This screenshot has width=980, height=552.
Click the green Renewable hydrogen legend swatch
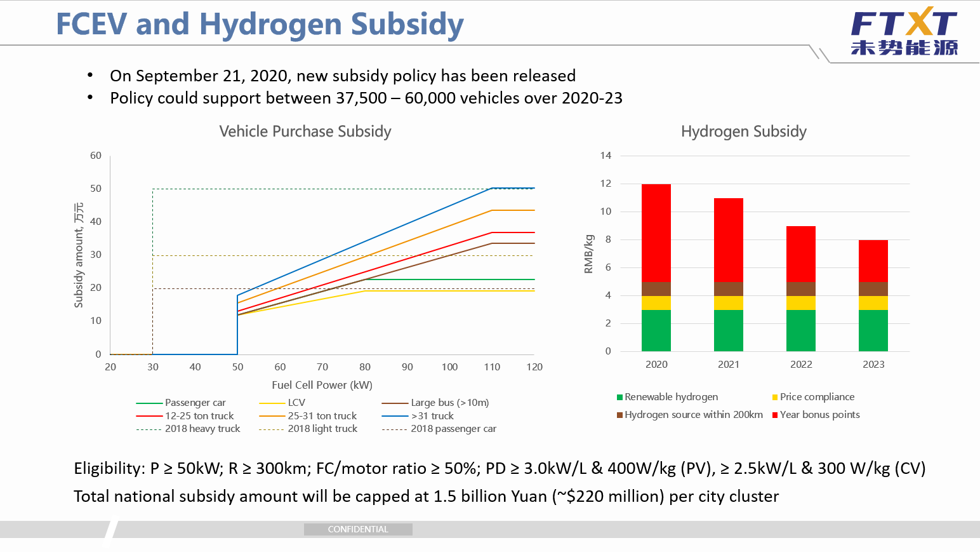[x=619, y=398]
